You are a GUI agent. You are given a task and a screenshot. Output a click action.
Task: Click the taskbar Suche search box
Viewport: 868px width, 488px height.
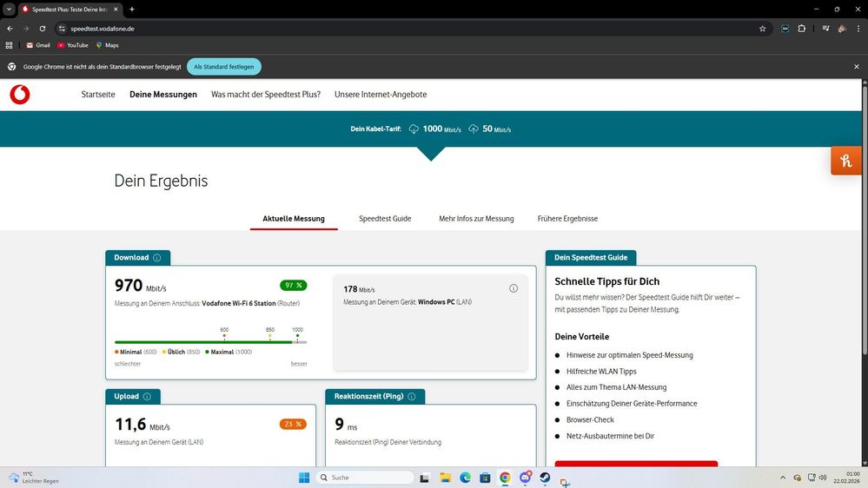tap(365, 478)
